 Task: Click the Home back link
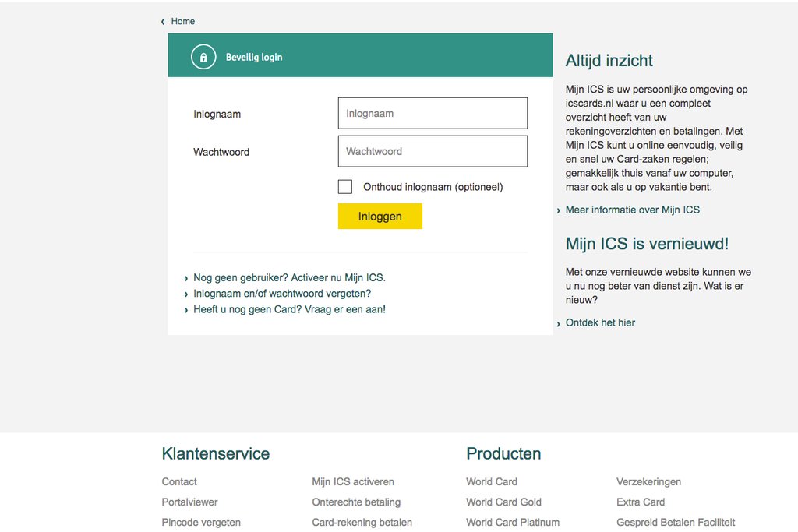[x=182, y=21]
